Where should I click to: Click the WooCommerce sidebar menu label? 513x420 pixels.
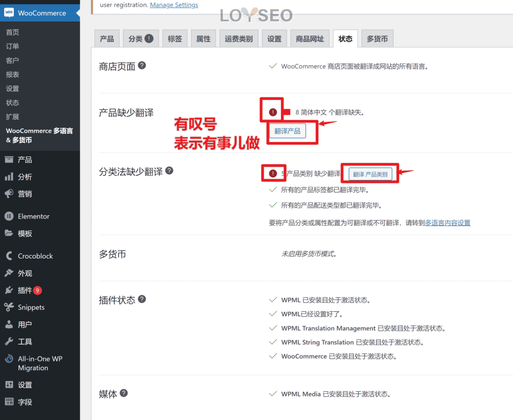tap(42, 13)
